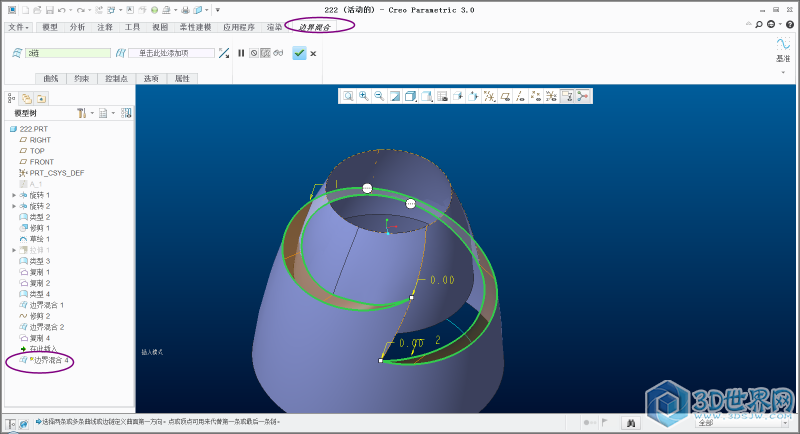Toggle the tree columns display icon
The image size is (800, 434).
[x=126, y=113]
